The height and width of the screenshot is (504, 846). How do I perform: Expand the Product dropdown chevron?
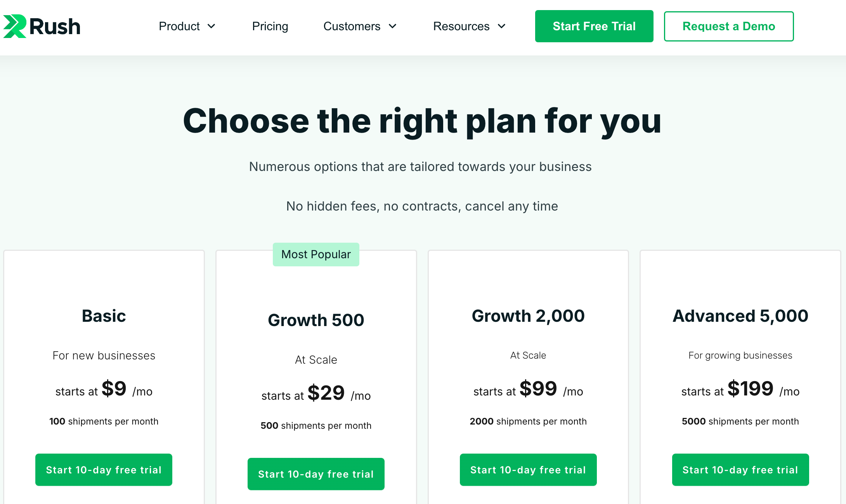pos(211,26)
